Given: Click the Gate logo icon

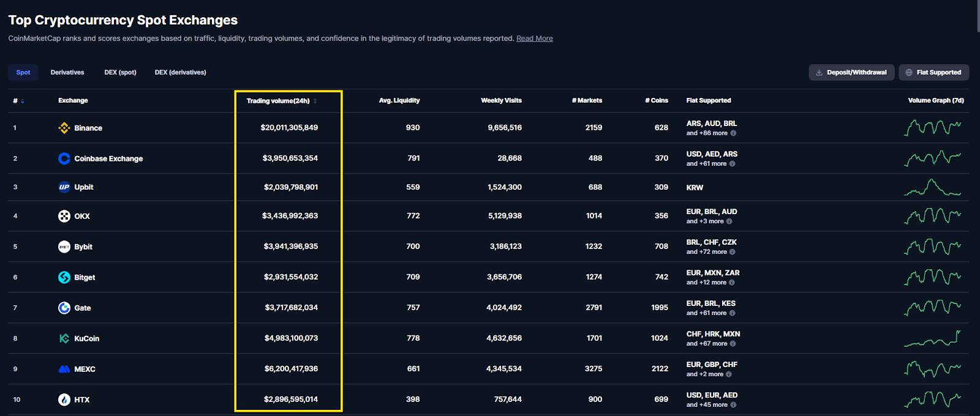Looking at the screenshot, I should [x=64, y=308].
